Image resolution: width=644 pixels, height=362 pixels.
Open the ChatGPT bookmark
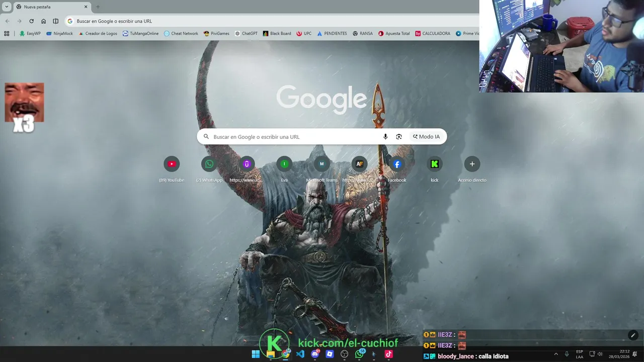(x=246, y=34)
